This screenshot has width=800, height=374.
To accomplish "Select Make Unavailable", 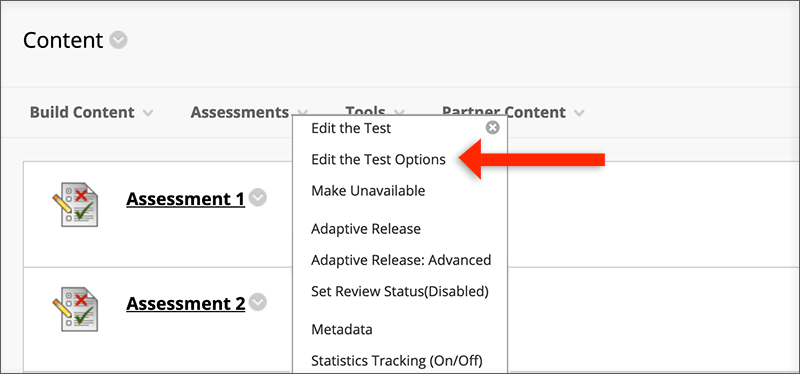I will pyautogui.click(x=368, y=191).
